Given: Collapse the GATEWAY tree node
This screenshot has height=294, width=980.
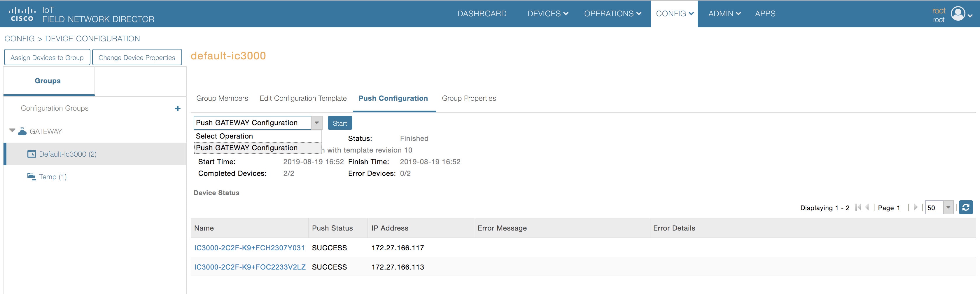Looking at the screenshot, I should [x=12, y=131].
